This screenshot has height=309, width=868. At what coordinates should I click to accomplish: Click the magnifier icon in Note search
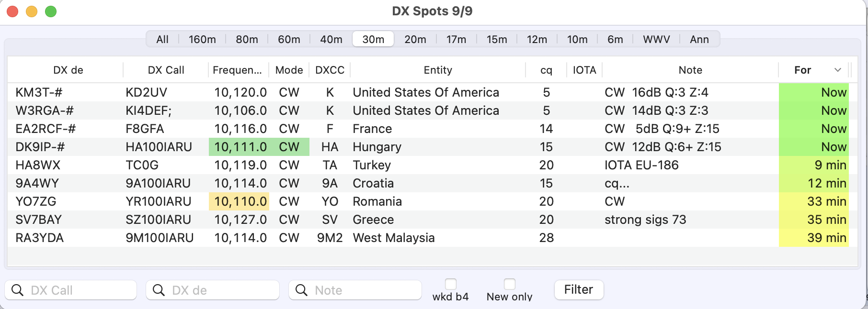tap(301, 290)
